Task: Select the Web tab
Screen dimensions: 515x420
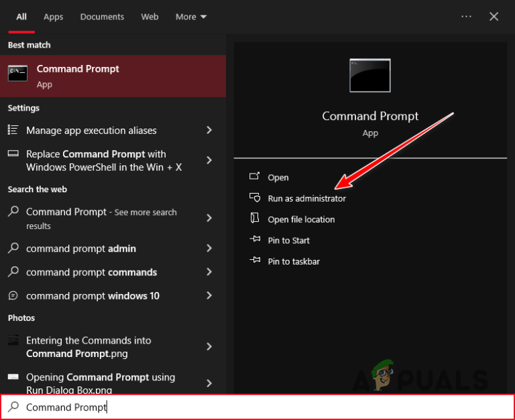Action: pyautogui.click(x=150, y=17)
